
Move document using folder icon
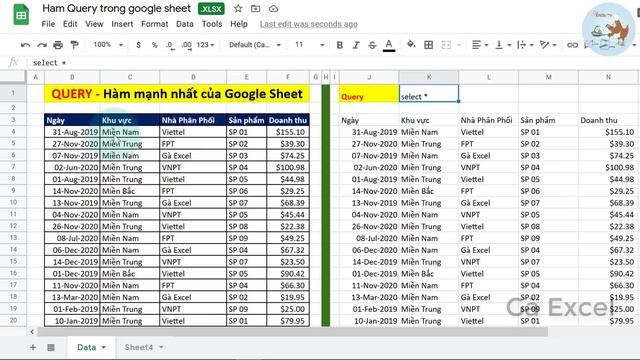256,9
